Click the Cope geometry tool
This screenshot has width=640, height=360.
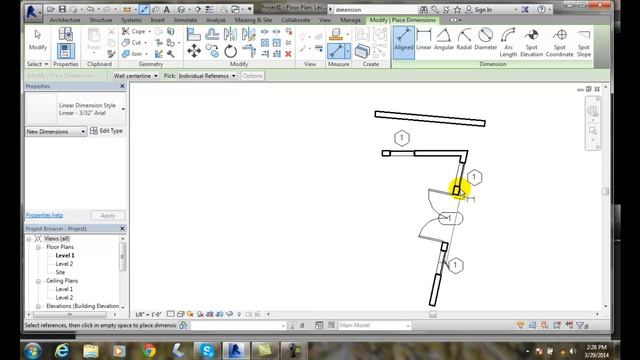tap(133, 31)
